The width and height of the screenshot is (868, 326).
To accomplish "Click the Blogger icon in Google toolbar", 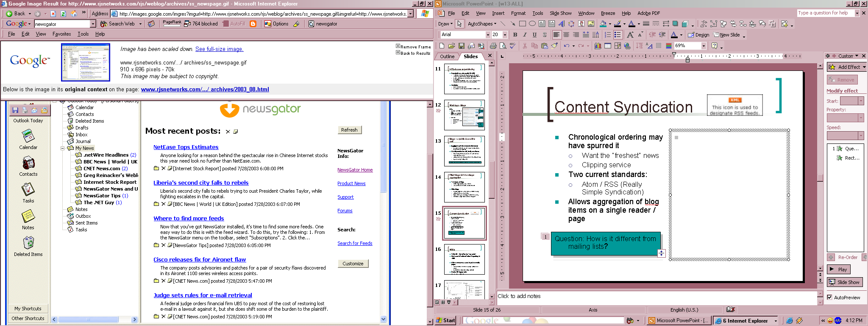I will (x=253, y=24).
